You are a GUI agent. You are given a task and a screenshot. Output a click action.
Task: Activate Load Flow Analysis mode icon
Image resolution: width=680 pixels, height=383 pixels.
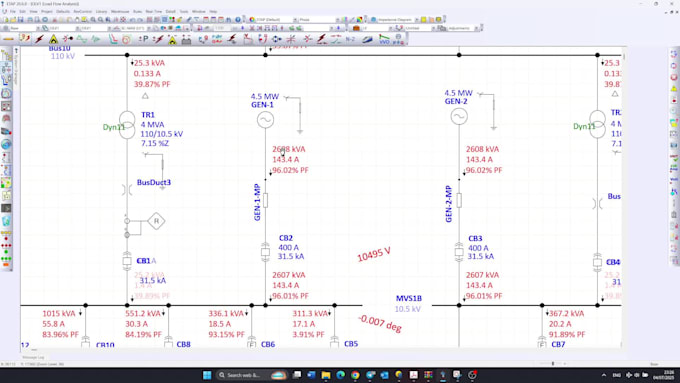(25, 39)
